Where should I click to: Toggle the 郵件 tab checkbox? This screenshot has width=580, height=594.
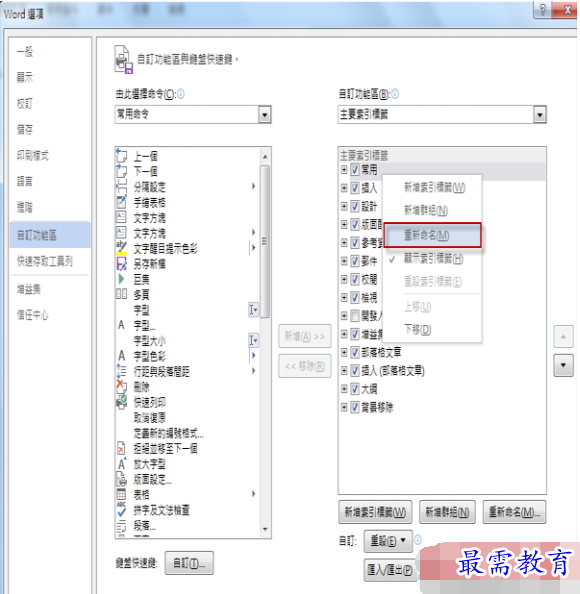355,261
